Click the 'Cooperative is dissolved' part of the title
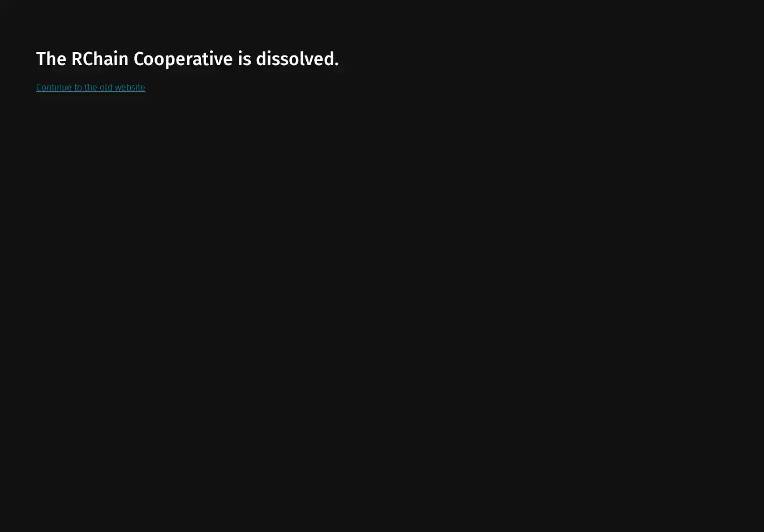 [x=235, y=60]
